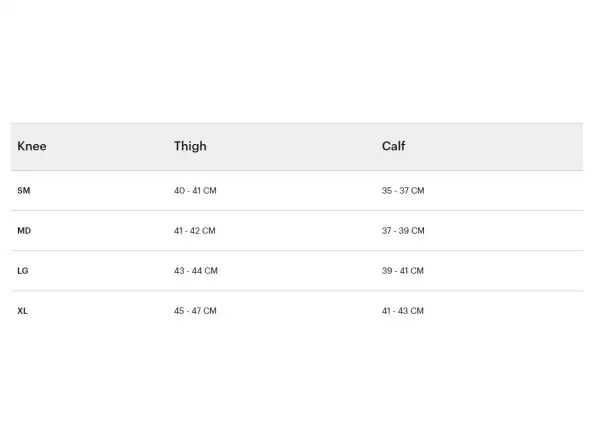Click the divider line below SM row
The image size is (600, 440).
coord(297,210)
